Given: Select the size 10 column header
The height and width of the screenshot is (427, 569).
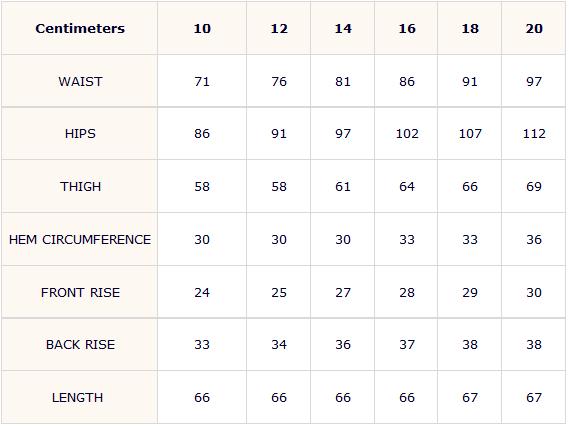Looking at the screenshot, I should (x=202, y=29).
